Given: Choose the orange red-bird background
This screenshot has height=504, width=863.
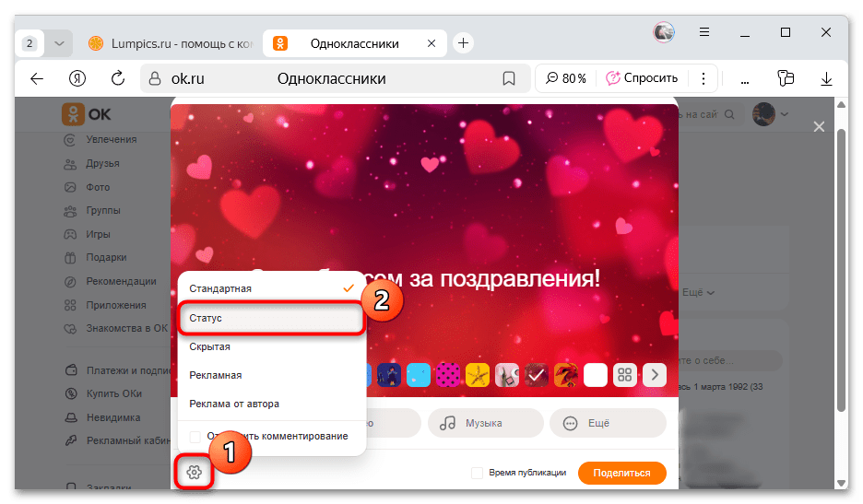Looking at the screenshot, I should pos(566,375).
